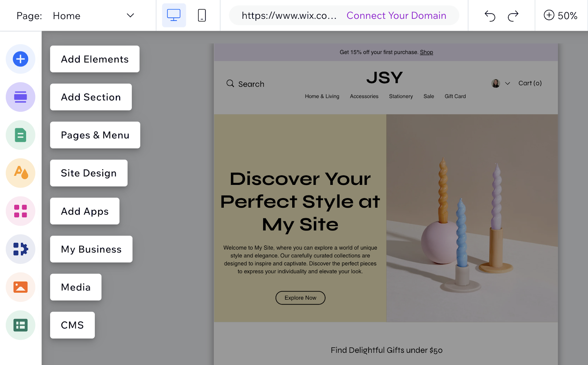Open the green CMS table icon
The height and width of the screenshot is (365, 588).
pos(21,325)
